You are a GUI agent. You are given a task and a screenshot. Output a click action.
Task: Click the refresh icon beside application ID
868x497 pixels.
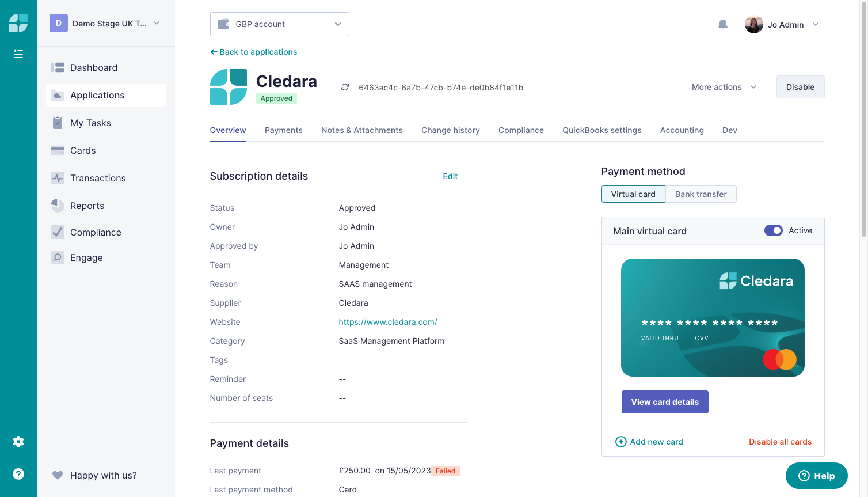point(345,88)
